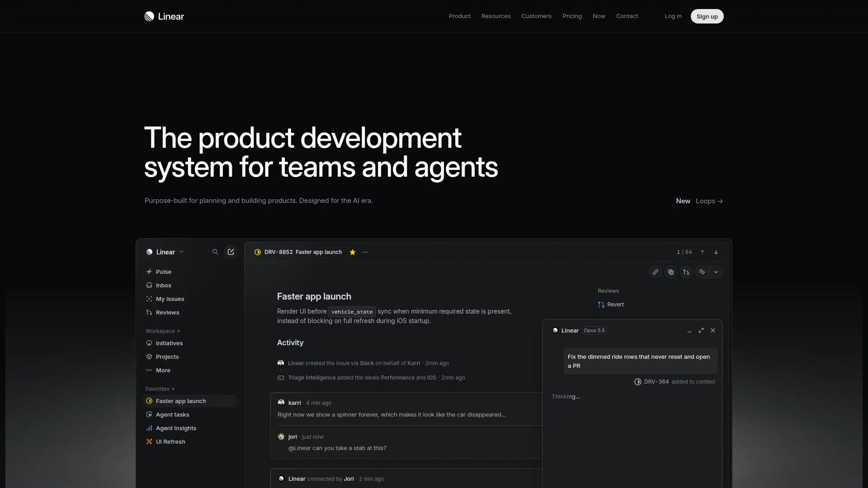Open the Revert review item

(x=611, y=305)
